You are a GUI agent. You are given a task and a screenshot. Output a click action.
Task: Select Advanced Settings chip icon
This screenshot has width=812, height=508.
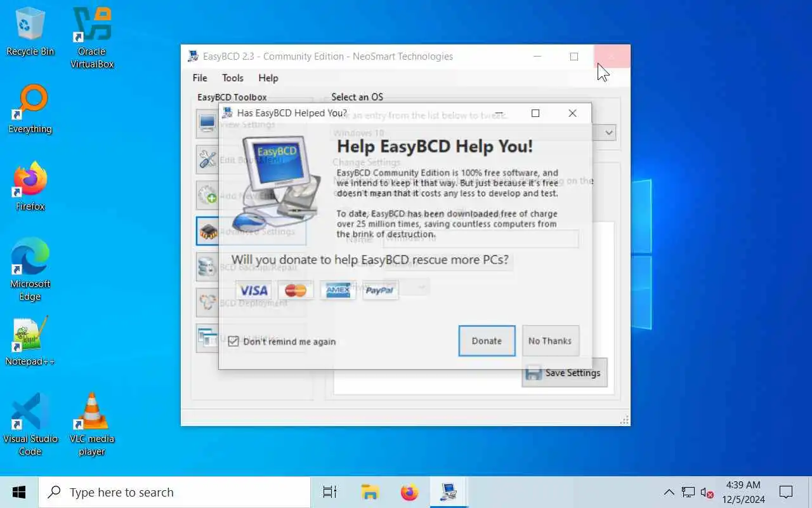207,231
